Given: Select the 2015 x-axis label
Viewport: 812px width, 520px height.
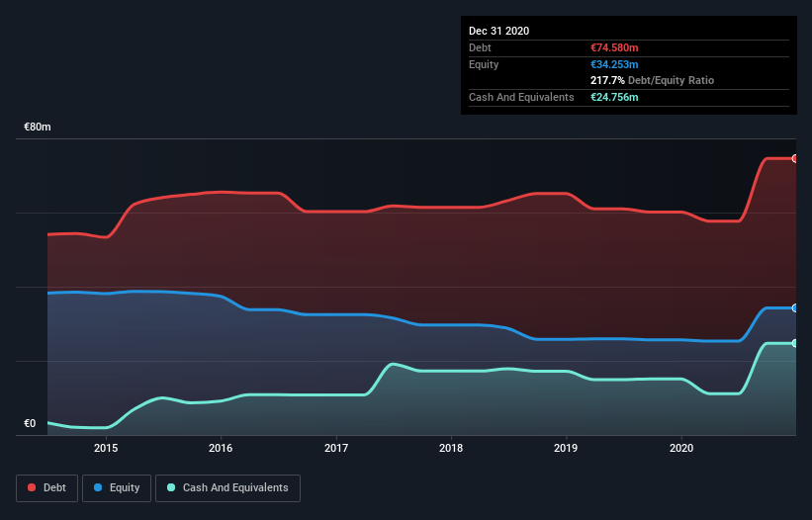Looking at the screenshot, I should [106, 448].
